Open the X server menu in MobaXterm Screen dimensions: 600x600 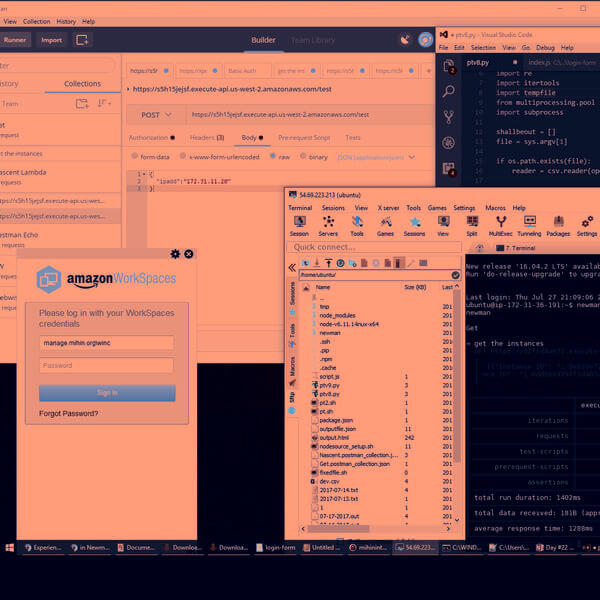[x=387, y=208]
